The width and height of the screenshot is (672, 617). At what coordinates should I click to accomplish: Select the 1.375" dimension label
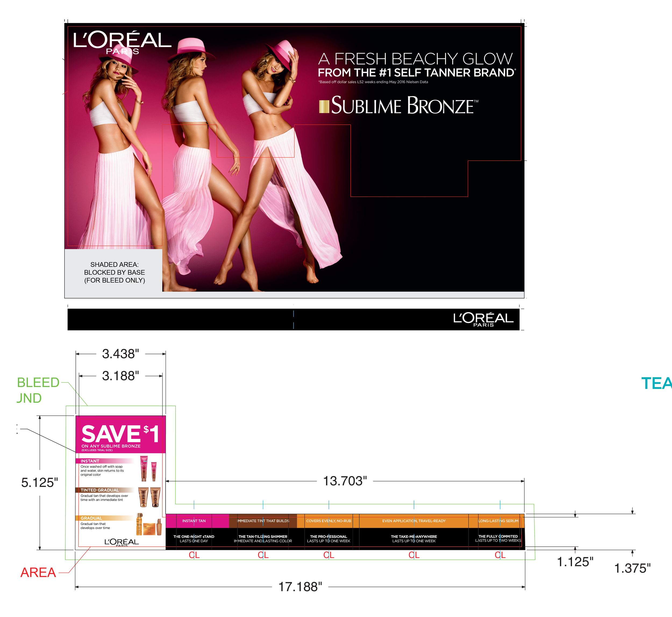632,568
